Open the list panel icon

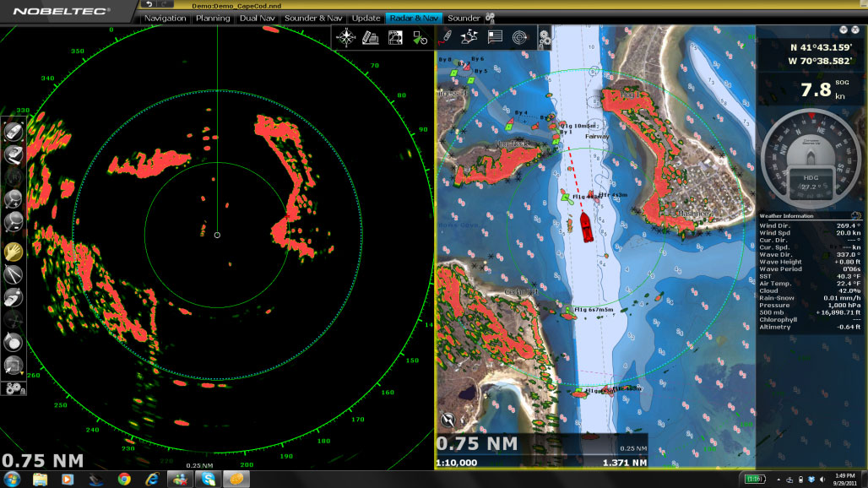[x=494, y=37]
